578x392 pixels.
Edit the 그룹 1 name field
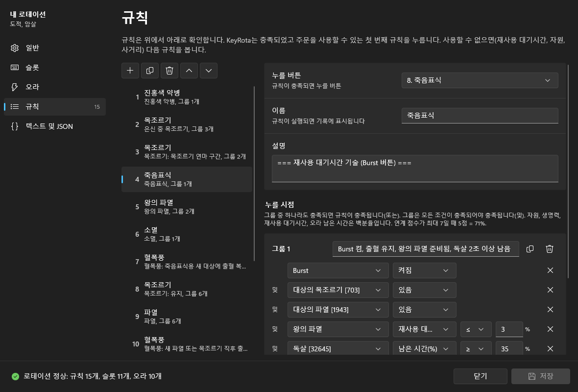pyautogui.click(x=426, y=249)
